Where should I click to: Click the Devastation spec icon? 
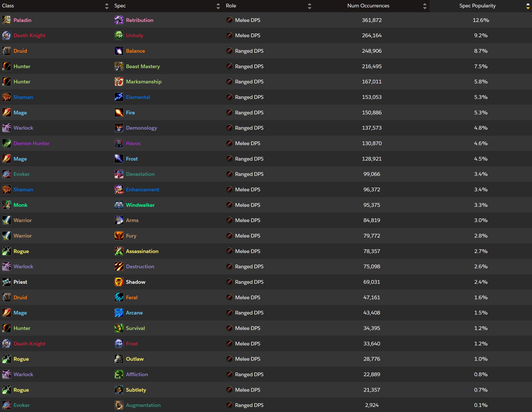click(x=119, y=174)
